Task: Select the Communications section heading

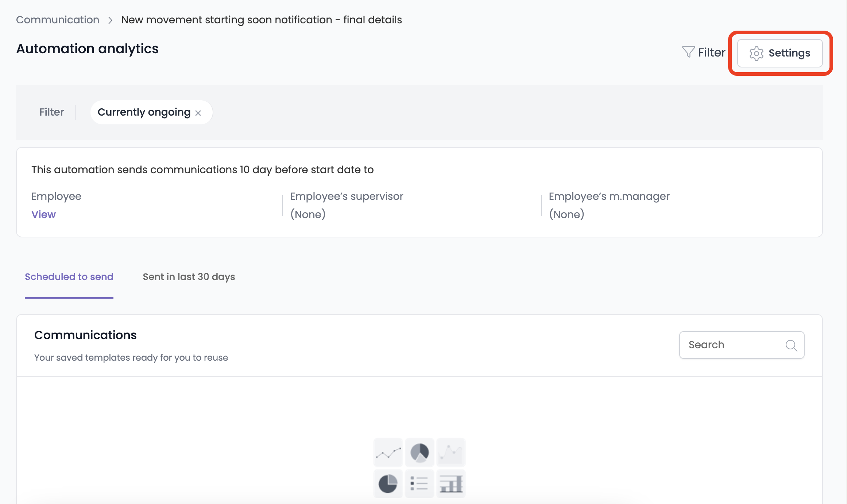Action: tap(85, 335)
